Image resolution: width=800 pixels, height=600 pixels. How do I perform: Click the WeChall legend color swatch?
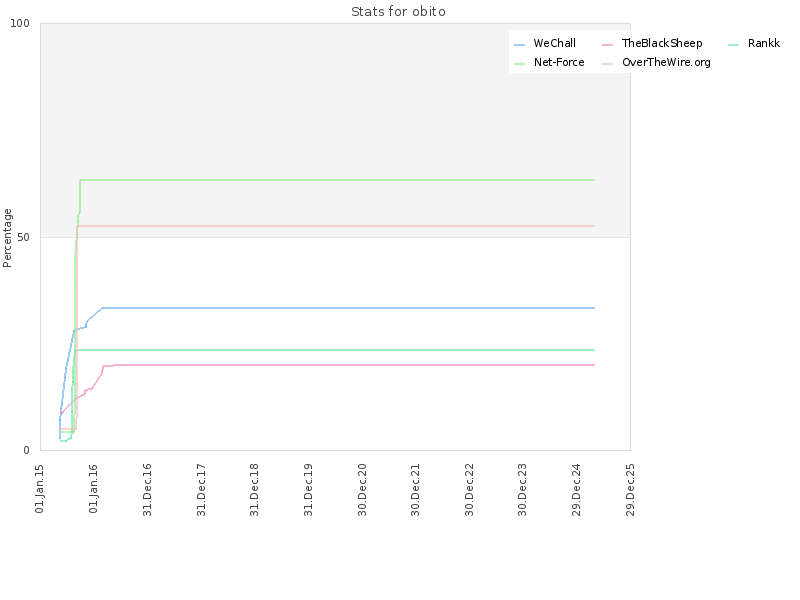(x=519, y=45)
